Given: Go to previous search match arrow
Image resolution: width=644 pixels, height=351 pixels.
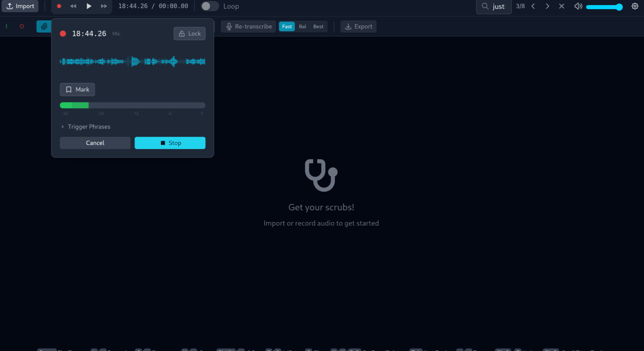Looking at the screenshot, I should point(533,6).
